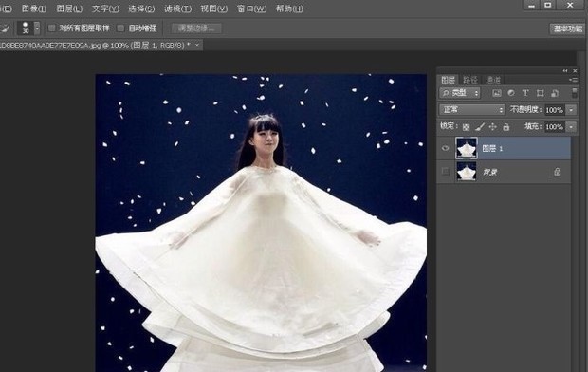588x372 pixels.
Task: Click the pixel layer filter icon
Action: (497, 93)
